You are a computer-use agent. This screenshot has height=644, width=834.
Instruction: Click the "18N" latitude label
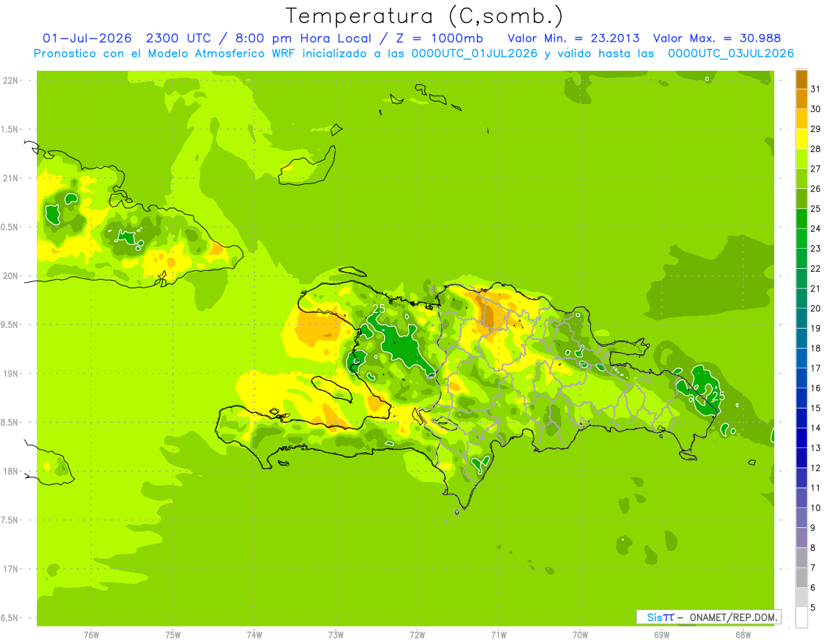pos(10,471)
